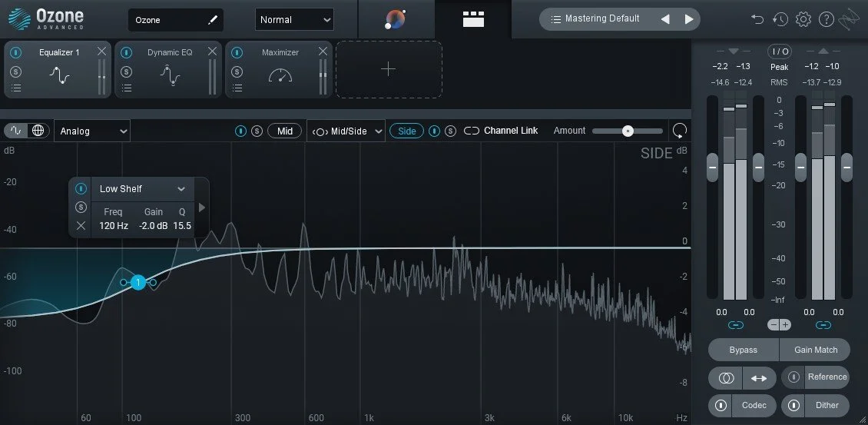
Task: Open the Mastering Default preset browser
Action: [601, 19]
